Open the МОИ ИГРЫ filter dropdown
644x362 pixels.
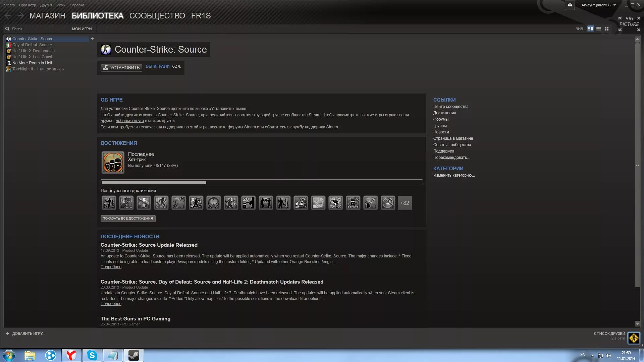pos(82,29)
